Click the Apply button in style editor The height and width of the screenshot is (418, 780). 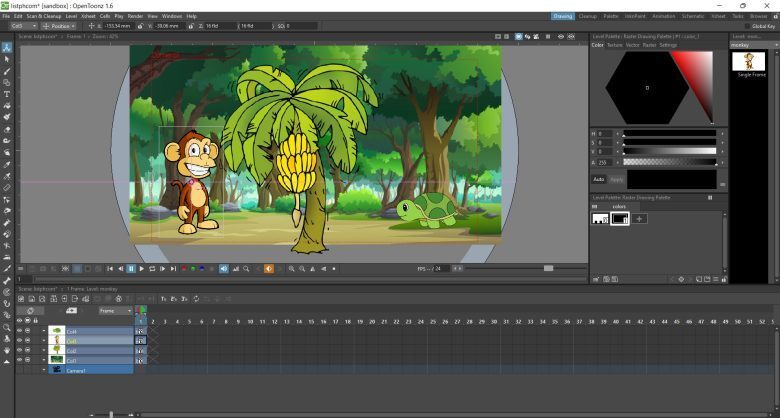click(616, 179)
